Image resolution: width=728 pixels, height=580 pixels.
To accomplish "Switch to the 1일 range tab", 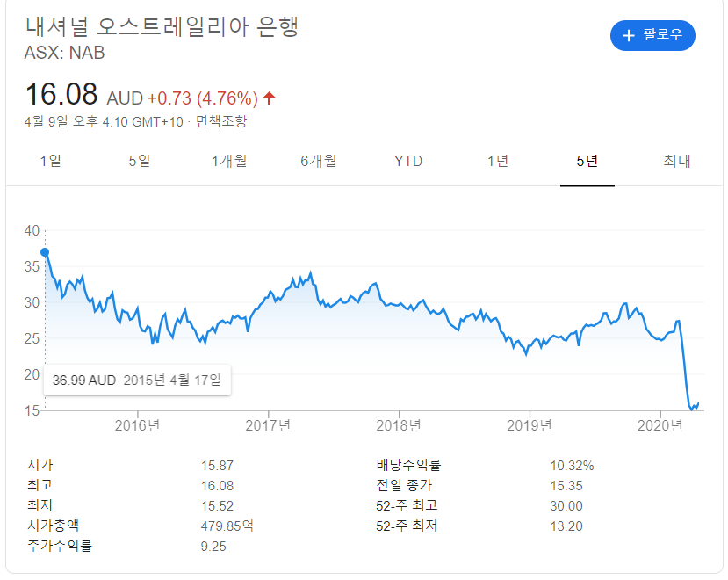I will pyautogui.click(x=51, y=162).
